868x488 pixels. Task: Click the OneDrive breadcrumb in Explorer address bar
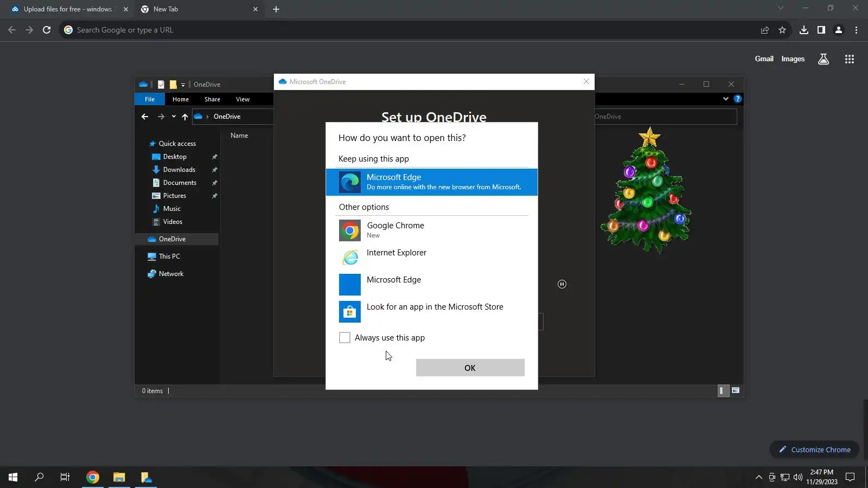coord(227,117)
